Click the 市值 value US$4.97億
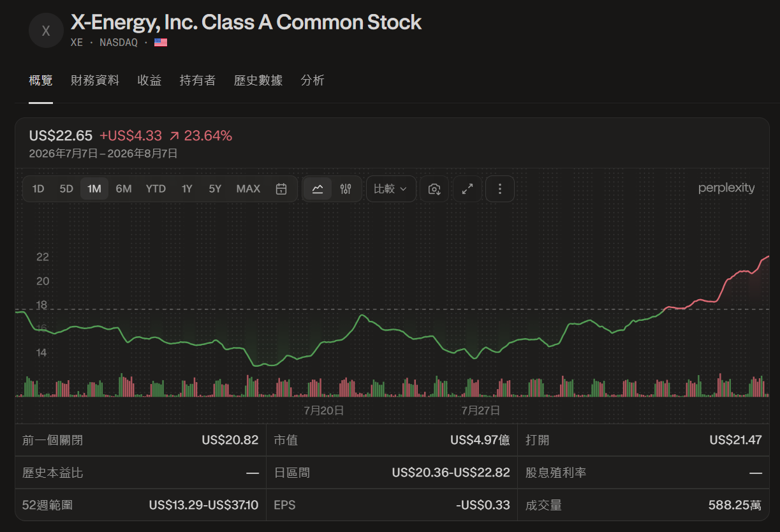The image size is (780, 532). (x=480, y=440)
